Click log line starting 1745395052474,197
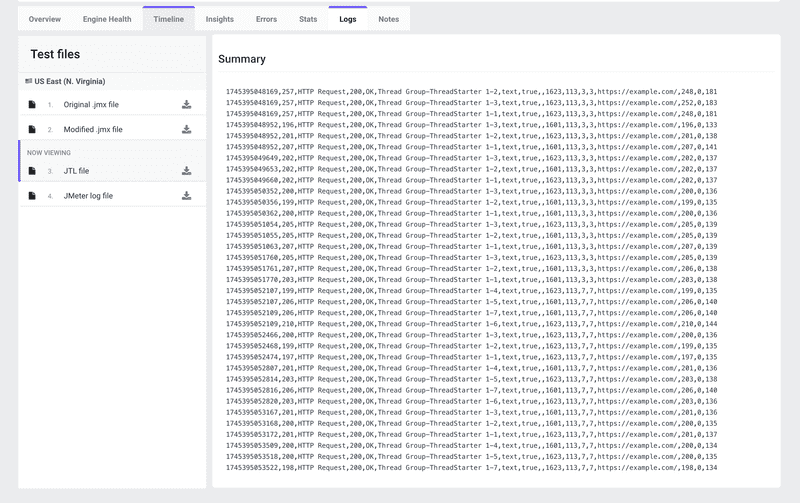The height and width of the screenshot is (503, 800). point(471,357)
